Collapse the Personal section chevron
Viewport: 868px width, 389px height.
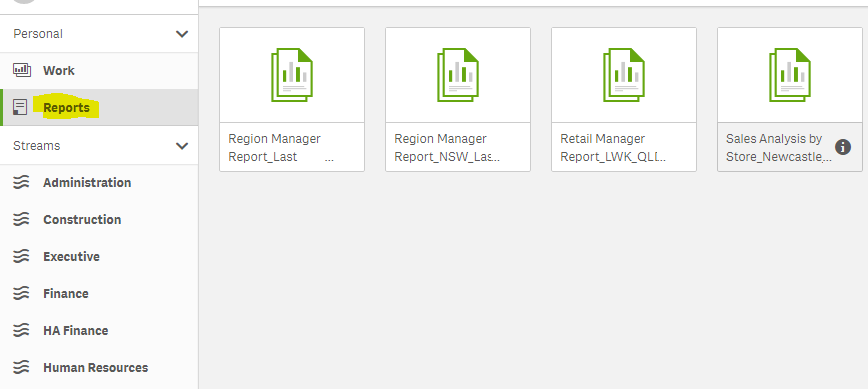point(182,34)
